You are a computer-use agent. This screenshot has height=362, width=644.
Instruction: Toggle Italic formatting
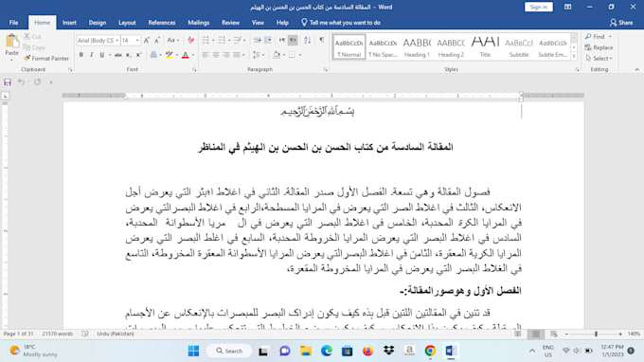point(92,55)
